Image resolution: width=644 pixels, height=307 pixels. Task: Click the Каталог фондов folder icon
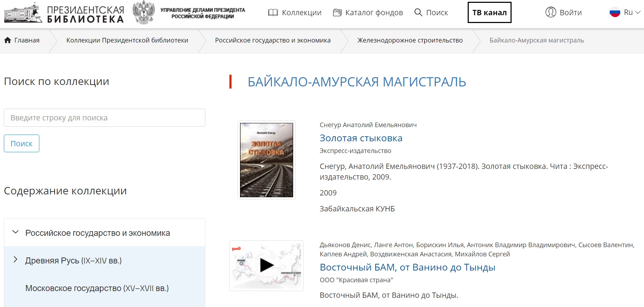(337, 13)
